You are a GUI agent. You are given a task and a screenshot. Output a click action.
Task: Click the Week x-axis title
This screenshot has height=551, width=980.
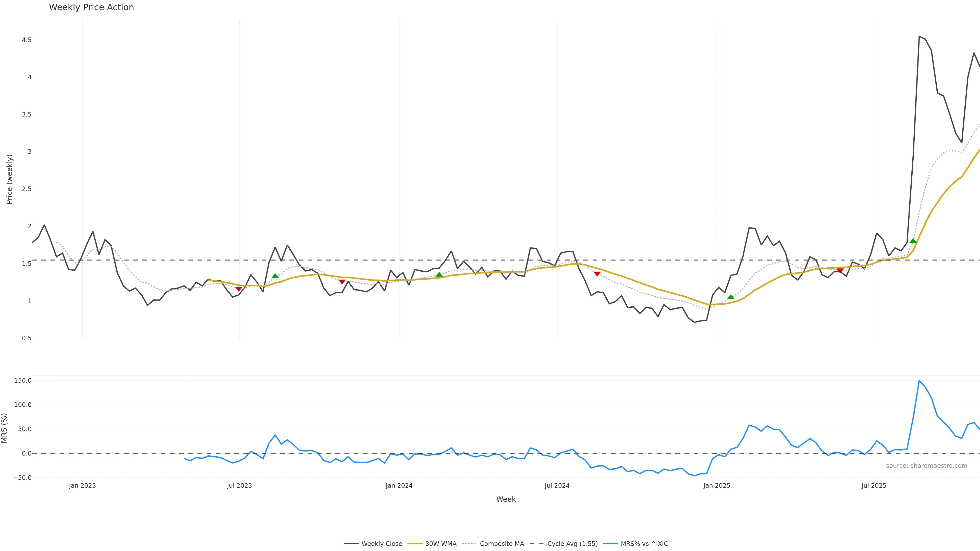point(506,499)
